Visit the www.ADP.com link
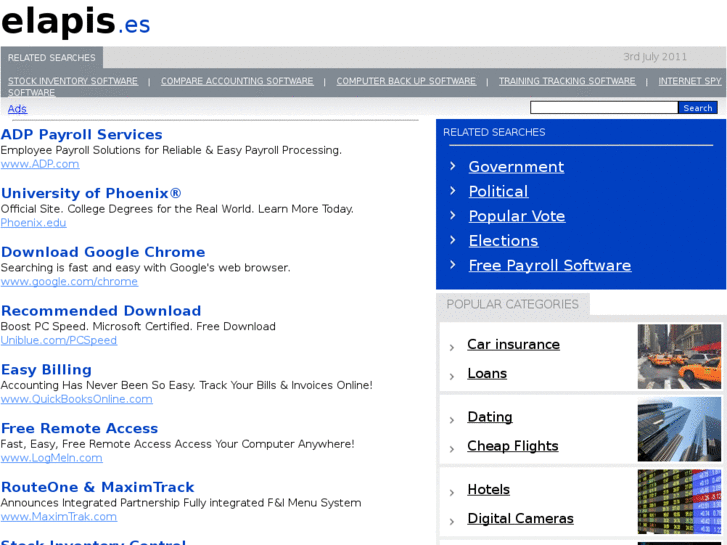 coord(40,164)
